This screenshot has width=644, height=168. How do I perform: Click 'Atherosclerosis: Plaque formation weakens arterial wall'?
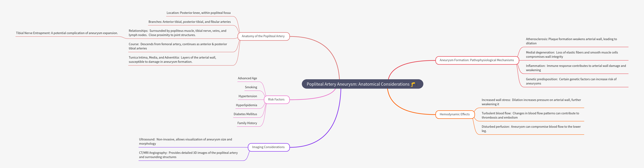(571, 41)
